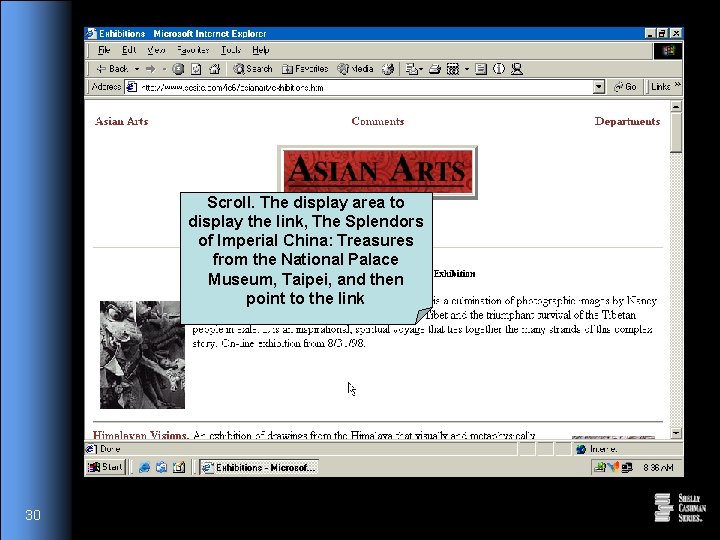The image size is (720, 540).
Task: Click the Back navigation button
Action: click(x=112, y=69)
